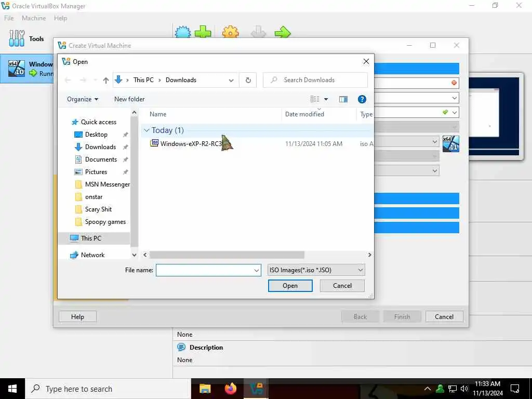
Task: Click the horizontal scrollbar in file list
Action: [227, 255]
